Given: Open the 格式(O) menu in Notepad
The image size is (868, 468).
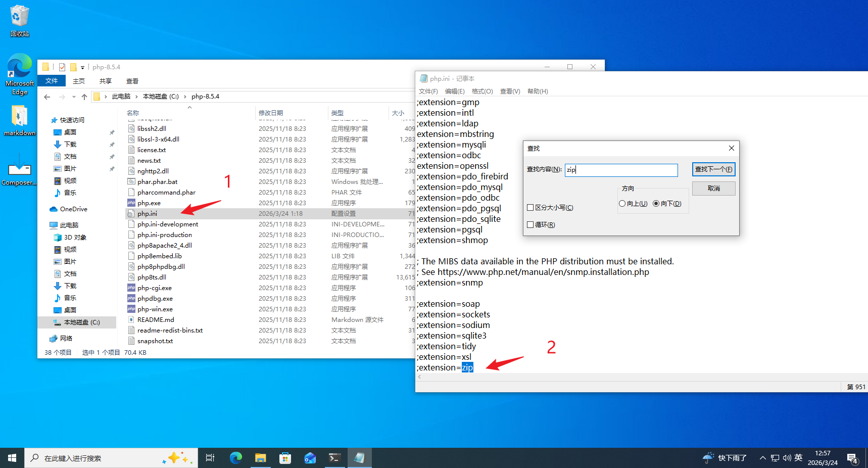Looking at the screenshot, I should (x=482, y=91).
